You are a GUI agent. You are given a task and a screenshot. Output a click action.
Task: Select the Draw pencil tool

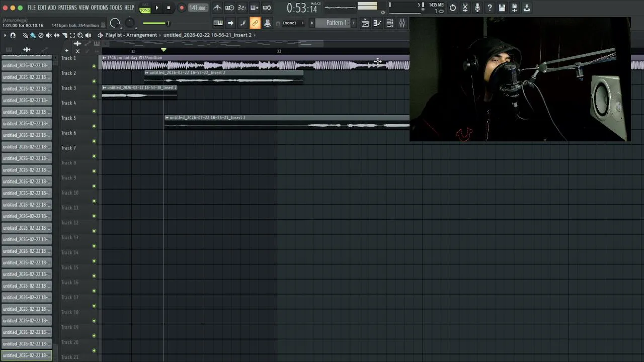pyautogui.click(x=25, y=35)
